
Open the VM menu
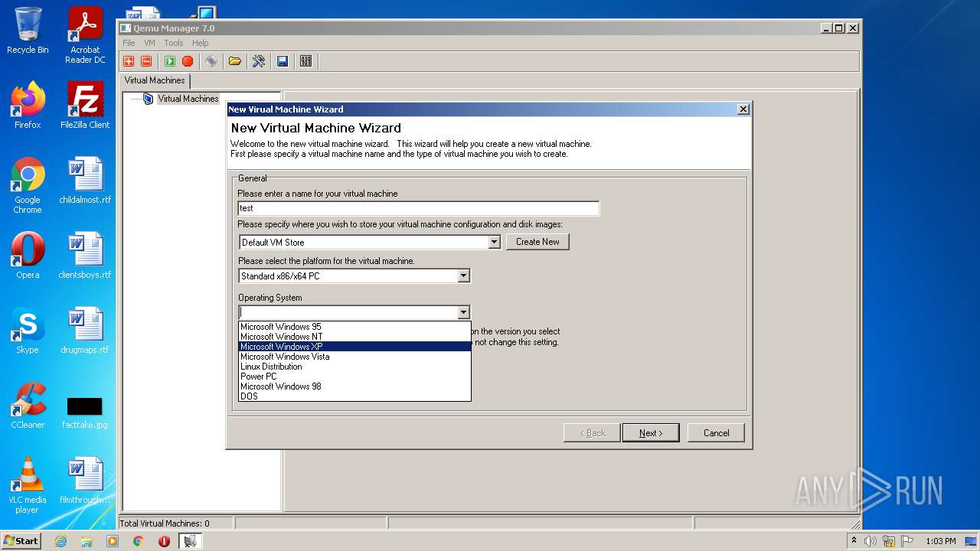[x=149, y=43]
